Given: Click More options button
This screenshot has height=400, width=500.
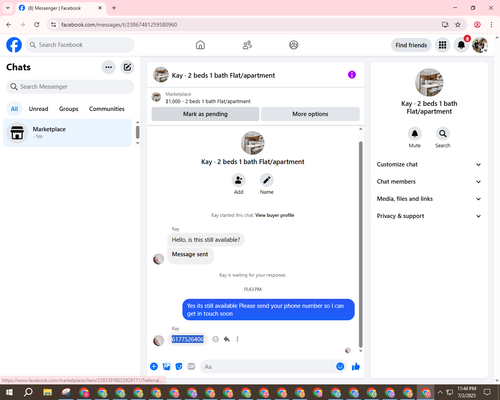Looking at the screenshot, I should [x=310, y=114].
